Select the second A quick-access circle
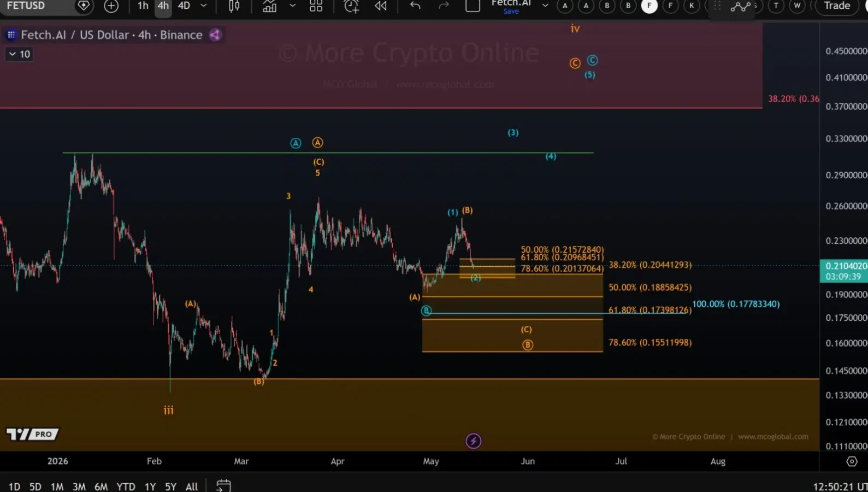 coord(586,6)
